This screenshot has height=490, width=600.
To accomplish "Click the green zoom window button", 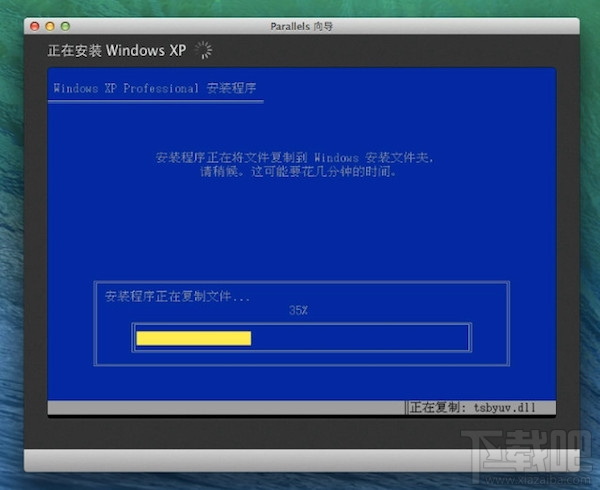I will (x=65, y=26).
